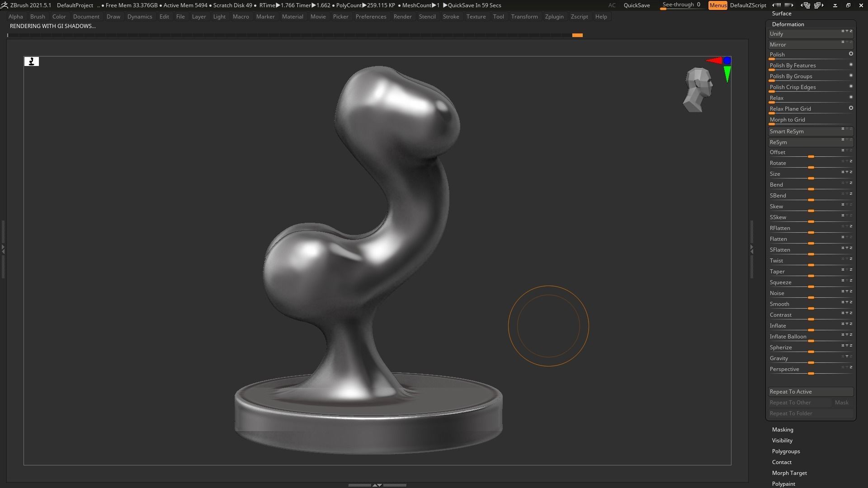Screen dimensions: 868x488
Task: Click the CamView head model icon
Action: point(698,89)
